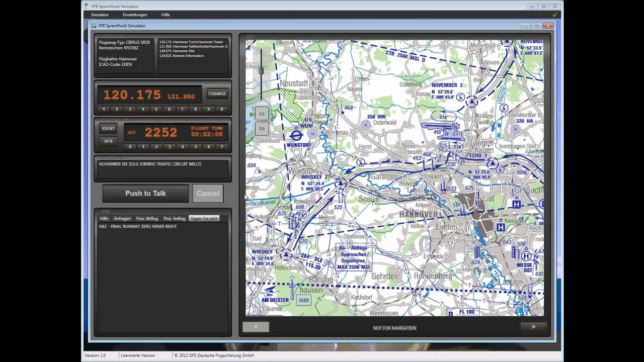
Task: Switch to the Anfragen tab
Action: 122,219
